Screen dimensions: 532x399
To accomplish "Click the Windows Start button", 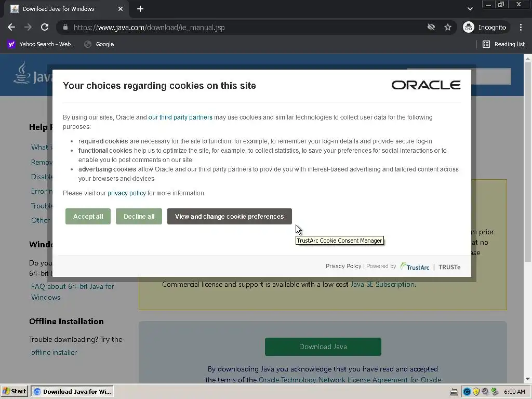I will (14, 392).
